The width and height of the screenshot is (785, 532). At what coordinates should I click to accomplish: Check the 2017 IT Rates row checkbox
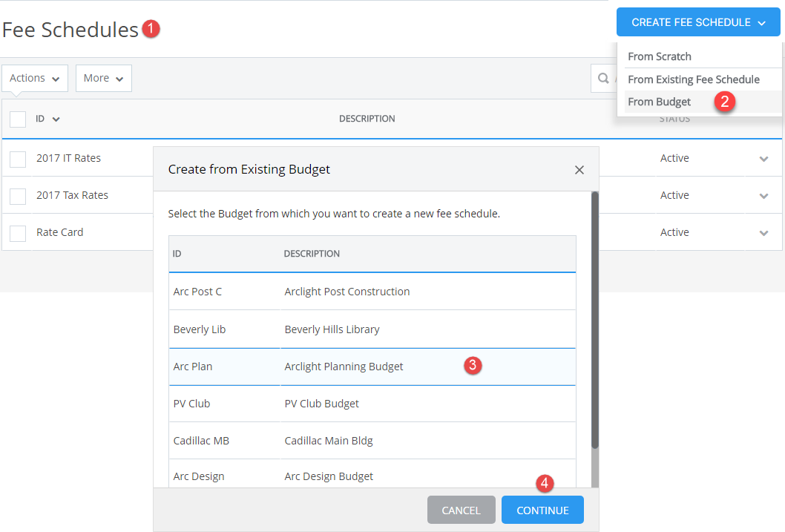coord(18,158)
